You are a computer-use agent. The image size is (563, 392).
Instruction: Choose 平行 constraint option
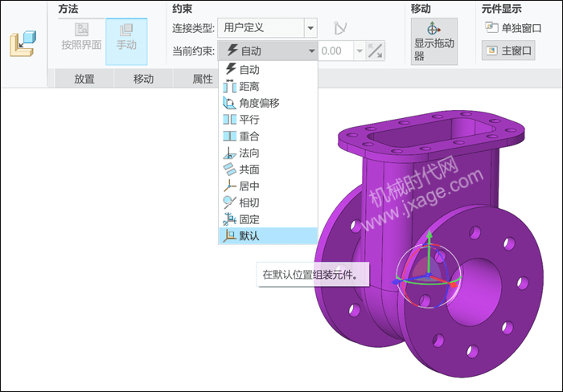coord(268,120)
